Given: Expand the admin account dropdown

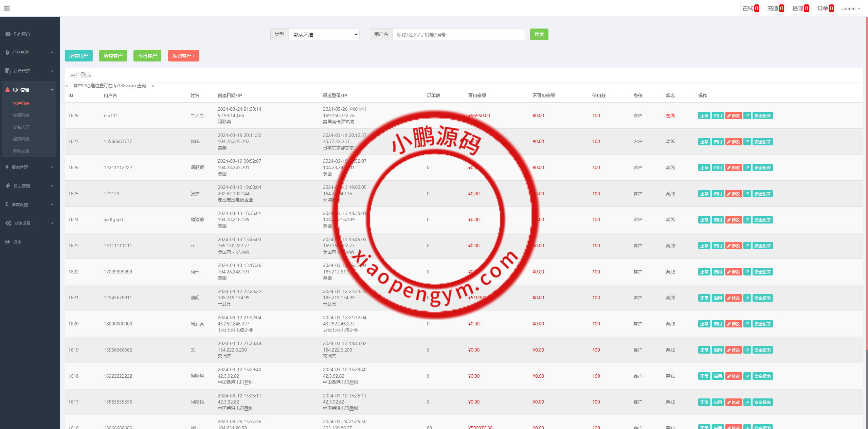Looking at the screenshot, I should [x=851, y=8].
